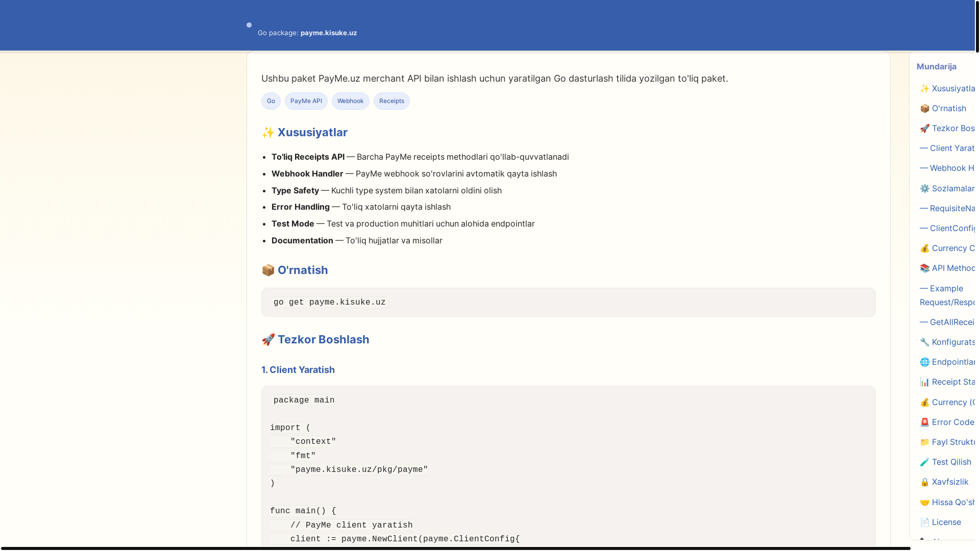Viewport: 980px width, 551px height.
Task: Select the PayMe API tag chip
Action: pos(306,101)
